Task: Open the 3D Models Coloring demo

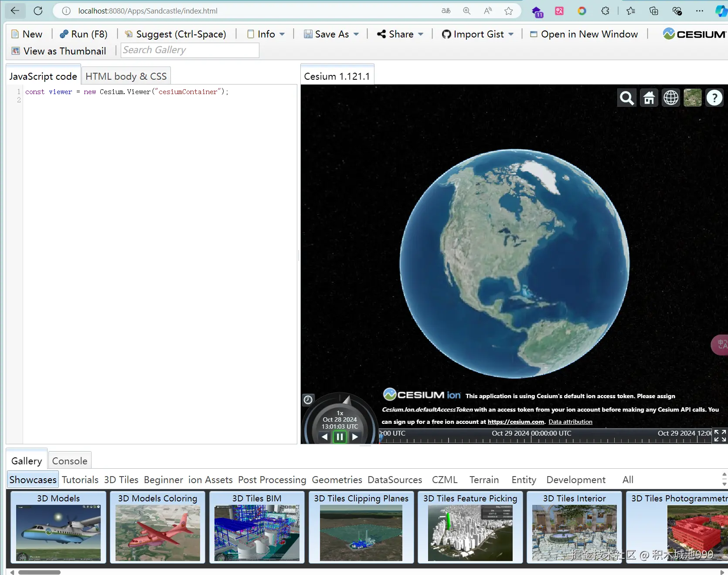Action: tap(158, 527)
